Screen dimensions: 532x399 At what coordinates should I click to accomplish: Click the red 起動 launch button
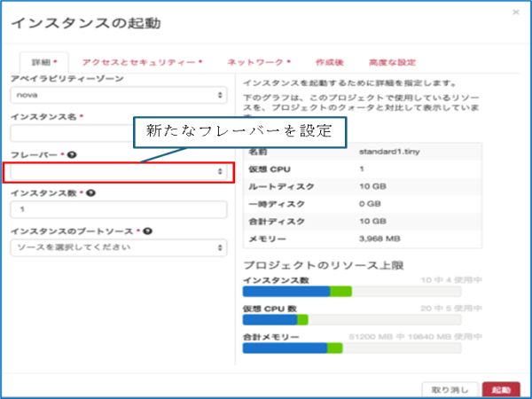pyautogui.click(x=501, y=389)
